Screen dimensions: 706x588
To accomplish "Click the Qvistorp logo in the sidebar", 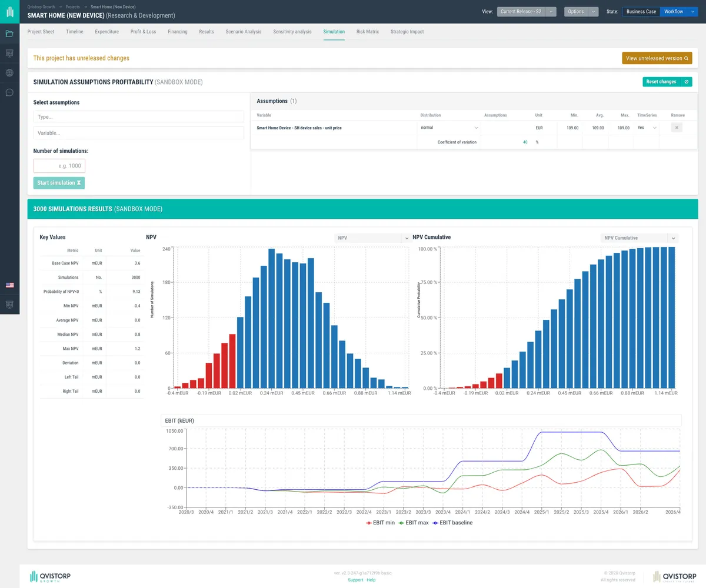I will [x=9, y=11].
